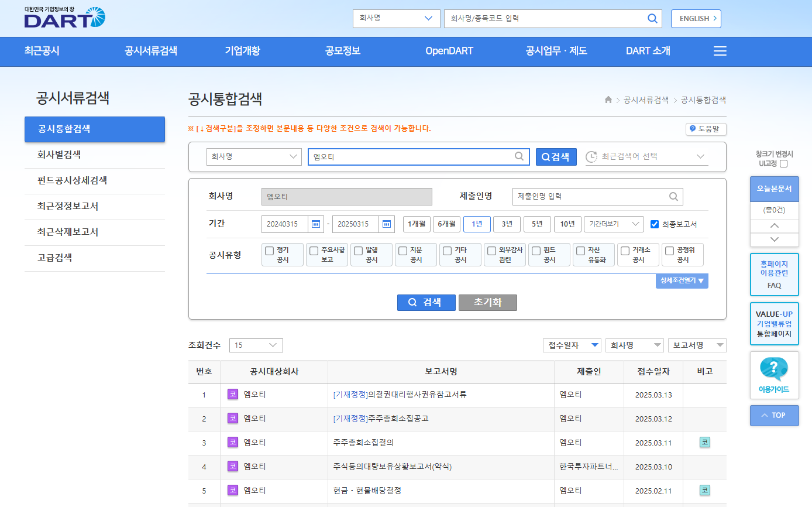Open the 기업개황 menu
Viewport: 812px width, 507px height.
click(243, 51)
